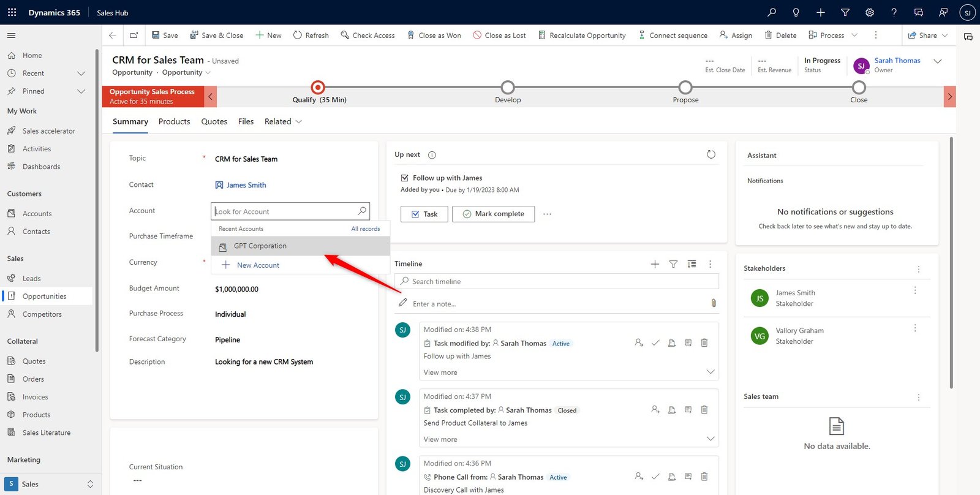The height and width of the screenshot is (495, 980).
Task: Click the Enter a note field
Action: [557, 304]
